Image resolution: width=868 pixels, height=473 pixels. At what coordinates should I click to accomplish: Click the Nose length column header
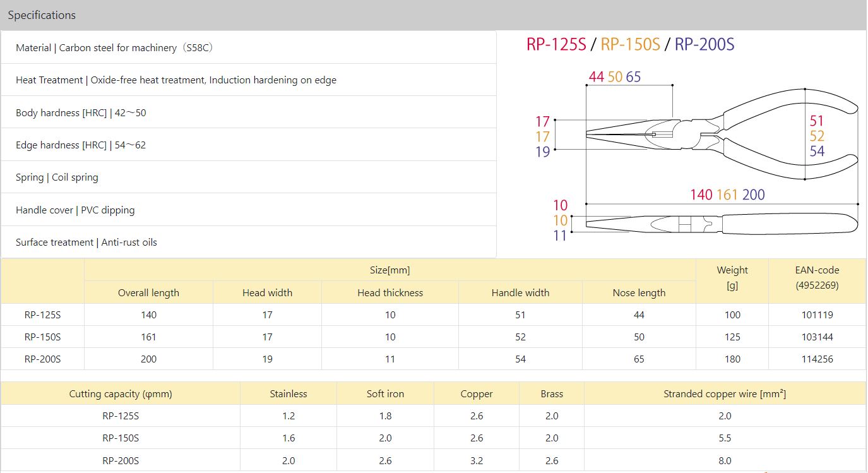click(x=639, y=293)
